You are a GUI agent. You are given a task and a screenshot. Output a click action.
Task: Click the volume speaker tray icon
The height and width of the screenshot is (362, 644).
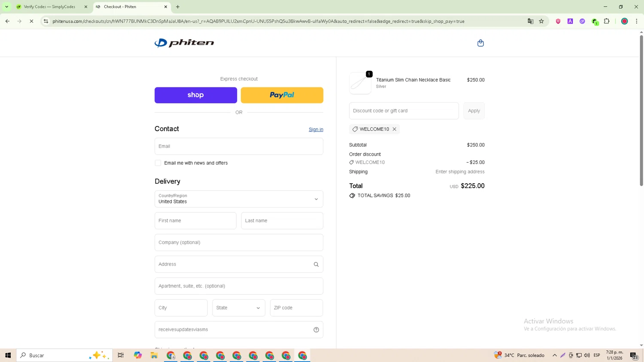pyautogui.click(x=586, y=355)
